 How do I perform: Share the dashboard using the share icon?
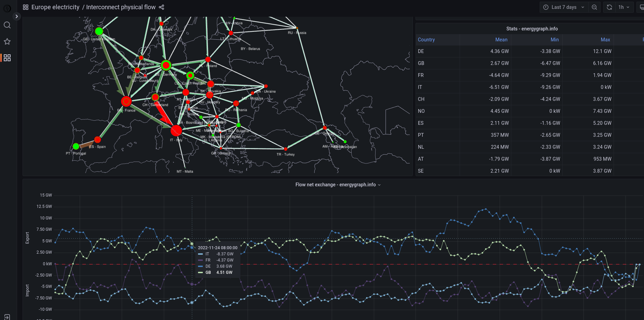tap(161, 7)
